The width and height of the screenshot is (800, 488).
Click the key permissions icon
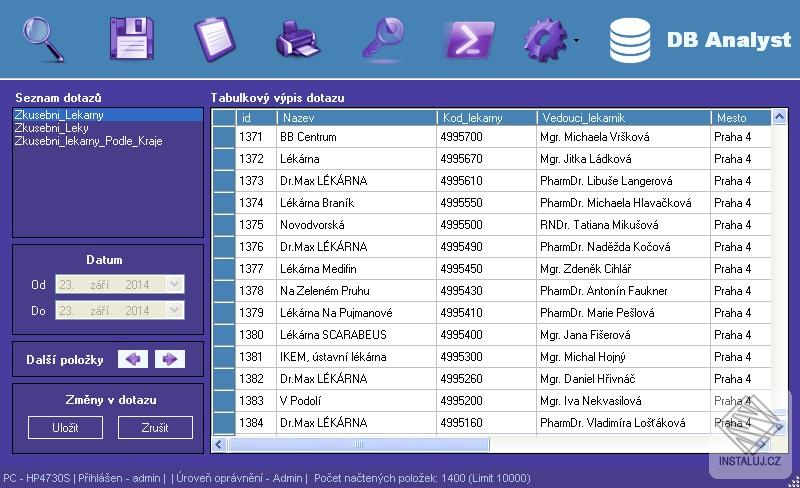(x=383, y=37)
